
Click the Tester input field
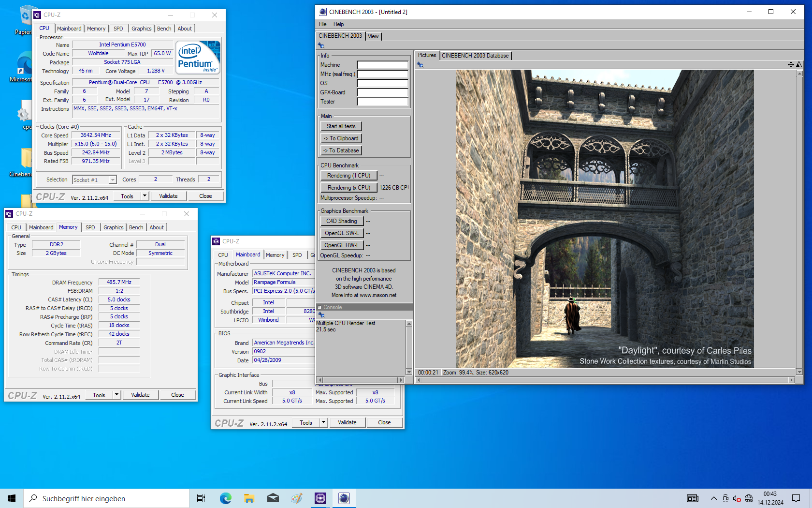382,102
